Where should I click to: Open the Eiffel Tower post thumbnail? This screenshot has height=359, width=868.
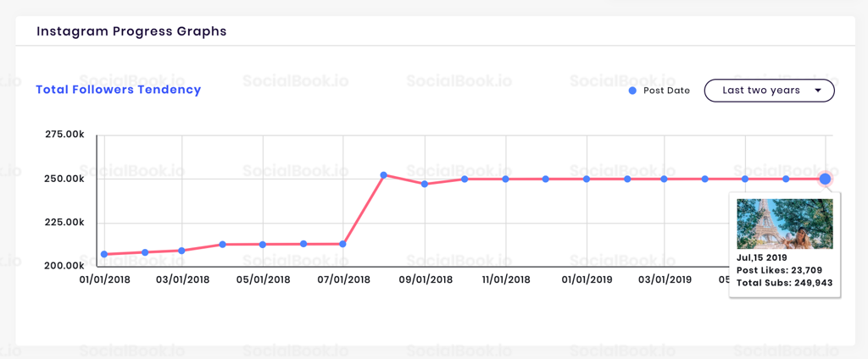785,224
